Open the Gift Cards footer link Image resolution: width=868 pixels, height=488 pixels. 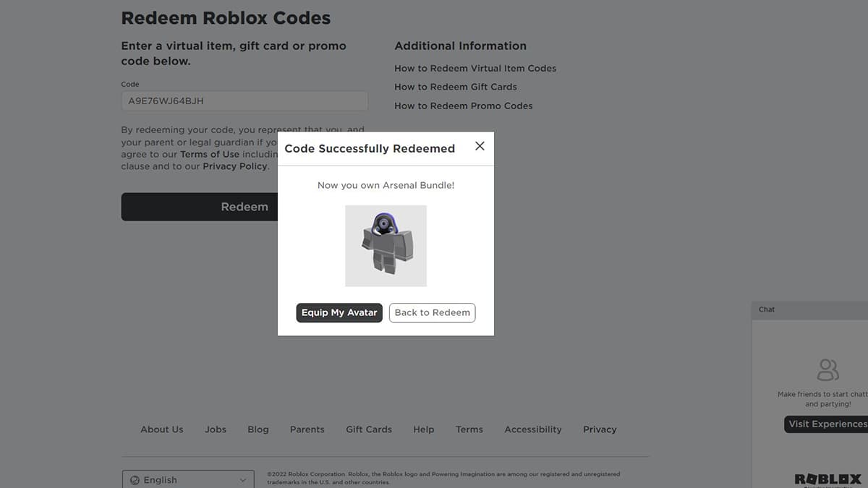click(x=369, y=429)
